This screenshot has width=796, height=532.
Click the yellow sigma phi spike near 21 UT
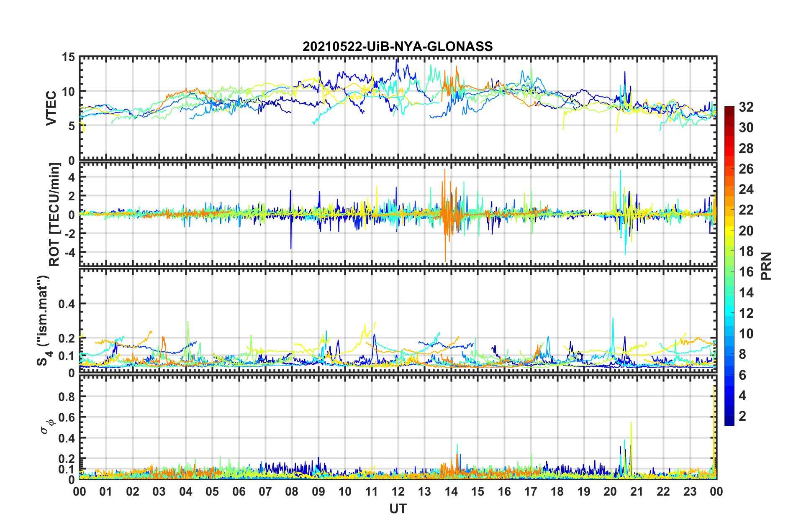(x=631, y=450)
